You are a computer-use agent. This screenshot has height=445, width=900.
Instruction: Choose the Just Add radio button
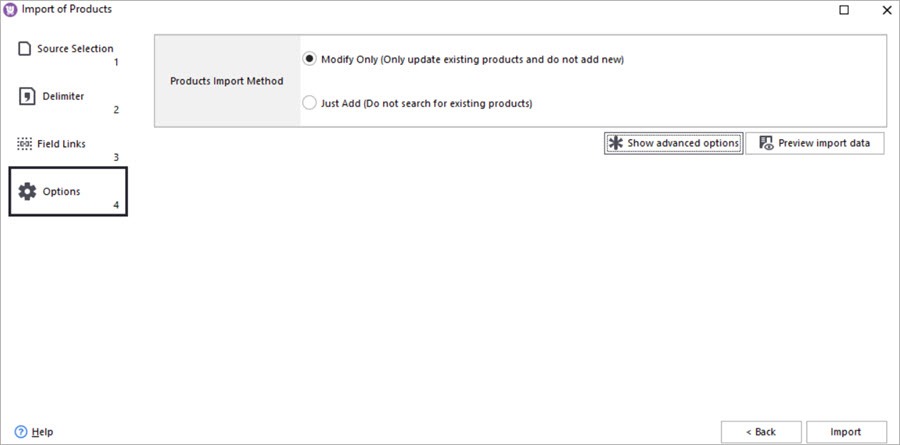310,103
